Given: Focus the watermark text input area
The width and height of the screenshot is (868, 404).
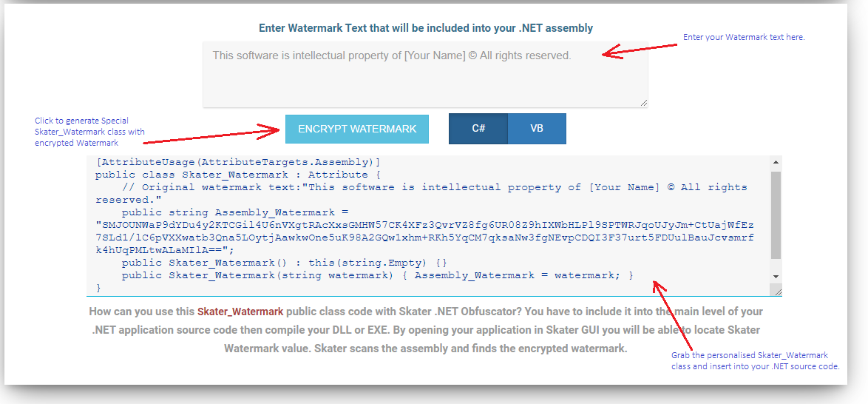Looking at the screenshot, I should click(425, 74).
